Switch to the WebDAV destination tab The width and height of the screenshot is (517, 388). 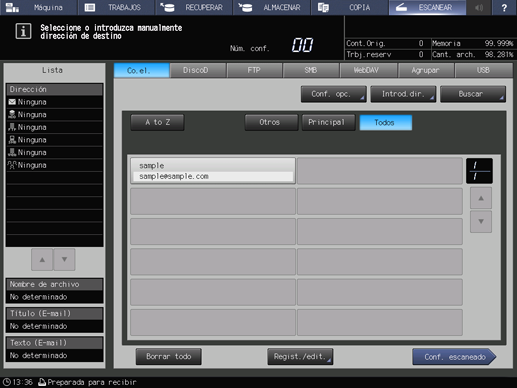pyautogui.click(x=368, y=71)
